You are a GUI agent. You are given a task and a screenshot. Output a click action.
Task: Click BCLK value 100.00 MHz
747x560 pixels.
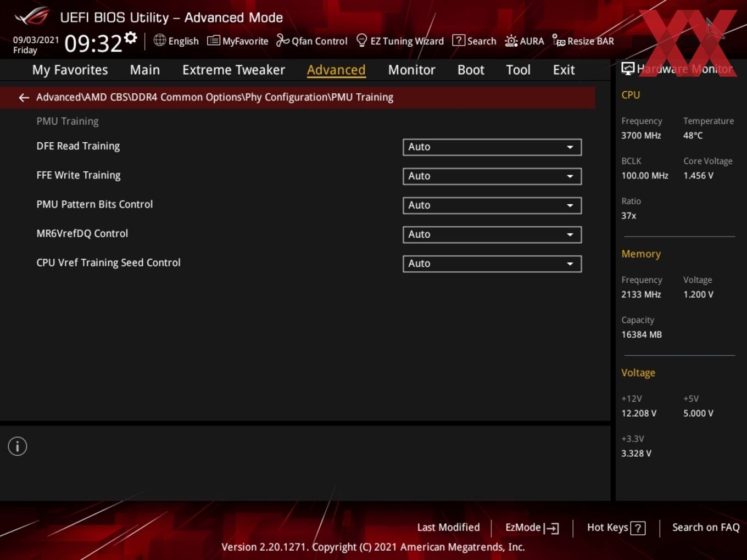click(645, 176)
